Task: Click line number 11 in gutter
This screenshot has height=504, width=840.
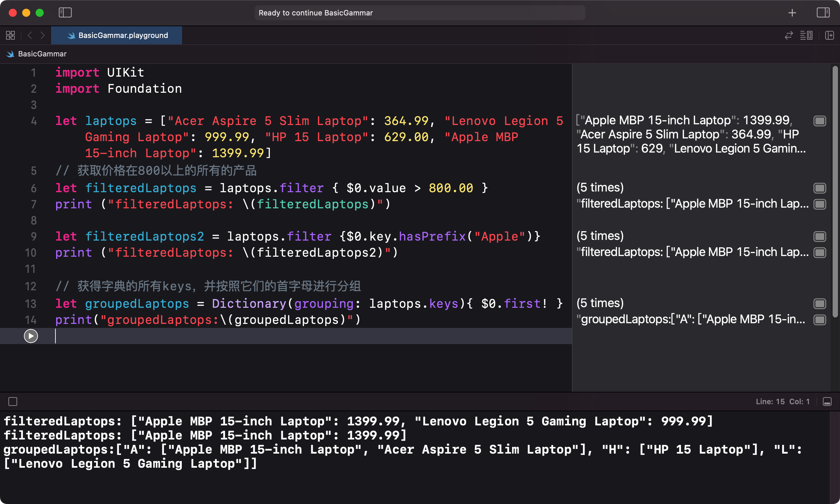Action: point(31,269)
